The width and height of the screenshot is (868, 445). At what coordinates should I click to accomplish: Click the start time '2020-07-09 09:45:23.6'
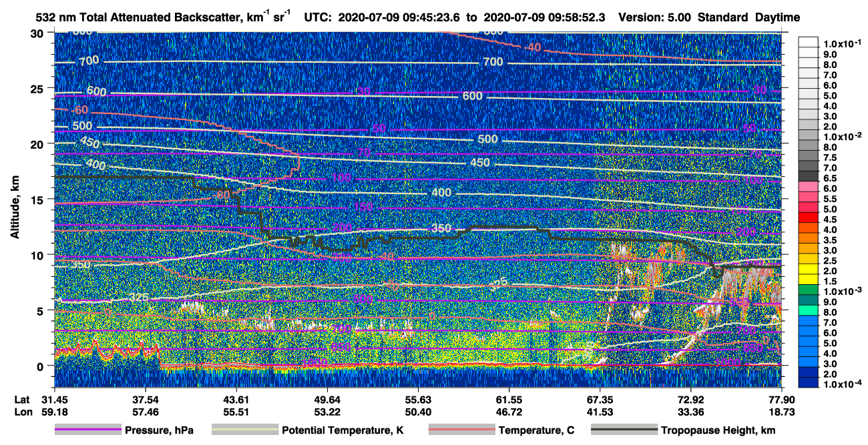[x=399, y=17]
